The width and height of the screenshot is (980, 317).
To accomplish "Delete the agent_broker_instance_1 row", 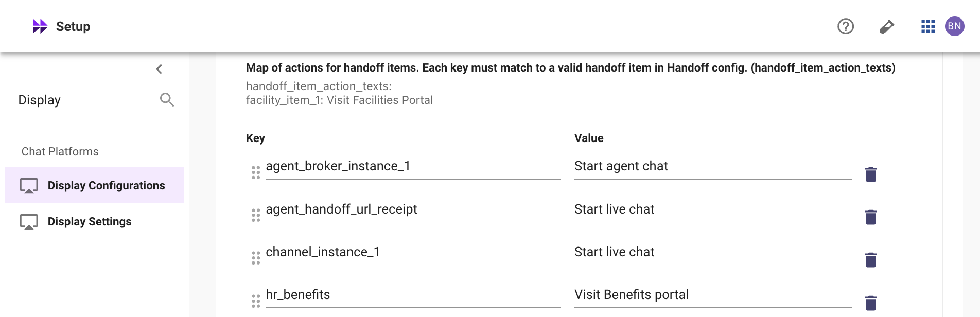I will pyautogui.click(x=871, y=174).
